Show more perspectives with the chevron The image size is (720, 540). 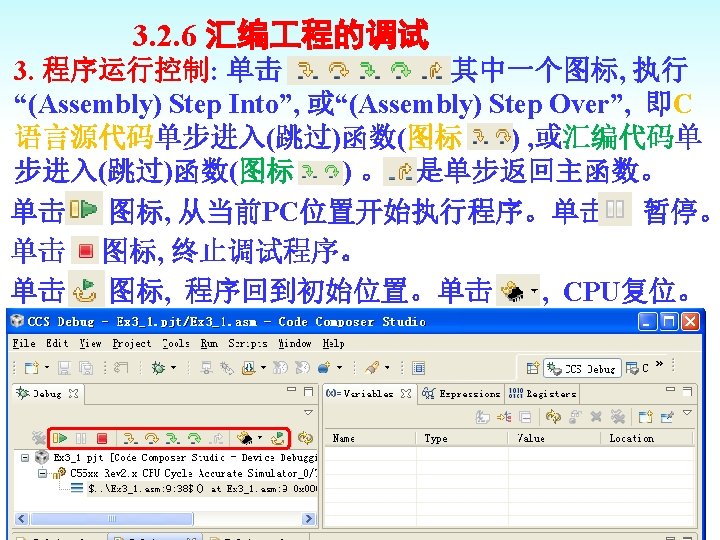click(x=659, y=364)
